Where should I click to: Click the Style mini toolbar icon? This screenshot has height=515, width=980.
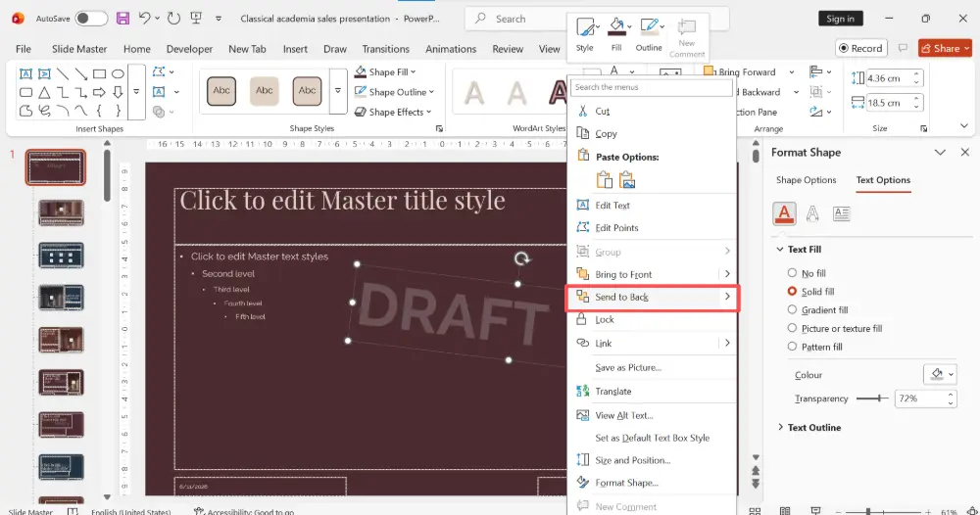[585, 33]
